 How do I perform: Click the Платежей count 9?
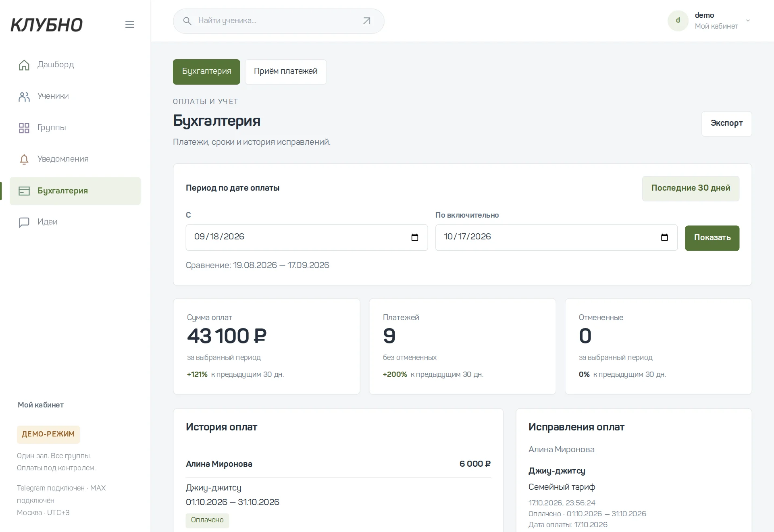coord(389,336)
